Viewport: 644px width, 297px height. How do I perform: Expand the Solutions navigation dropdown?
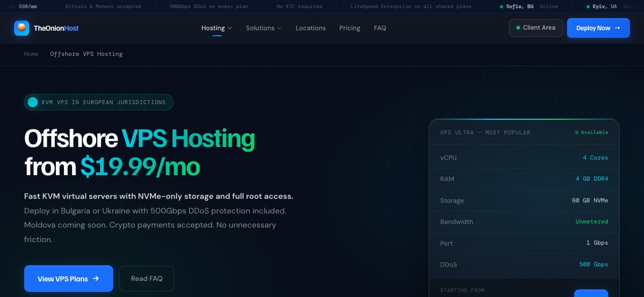tap(264, 28)
